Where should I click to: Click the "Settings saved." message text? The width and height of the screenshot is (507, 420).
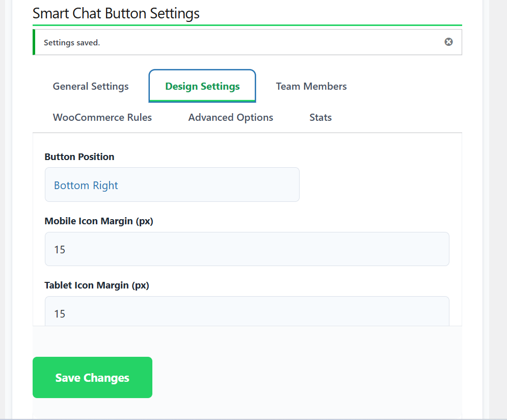[72, 43]
